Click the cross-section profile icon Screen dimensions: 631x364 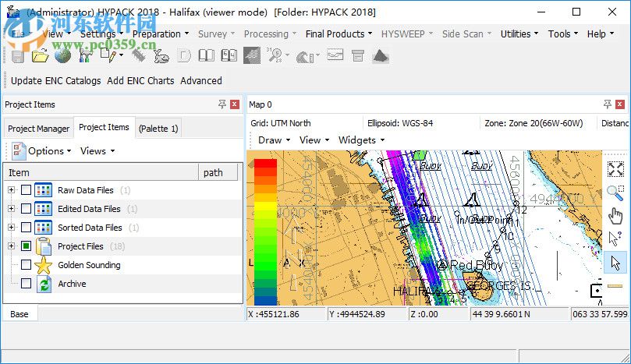tap(335, 55)
